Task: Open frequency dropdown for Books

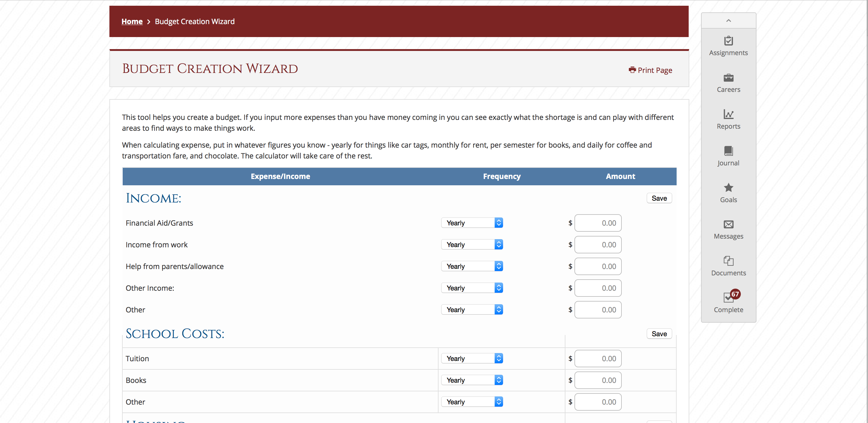Action: click(472, 380)
